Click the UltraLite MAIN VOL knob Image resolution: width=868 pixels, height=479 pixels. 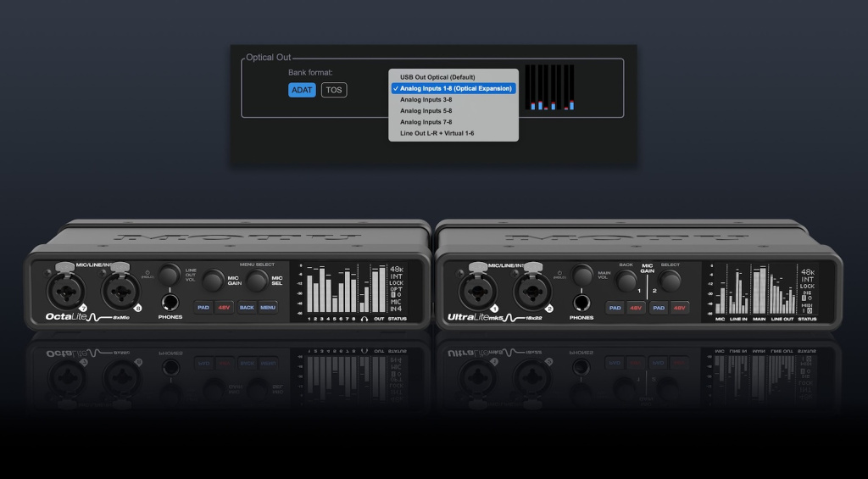coord(581,275)
